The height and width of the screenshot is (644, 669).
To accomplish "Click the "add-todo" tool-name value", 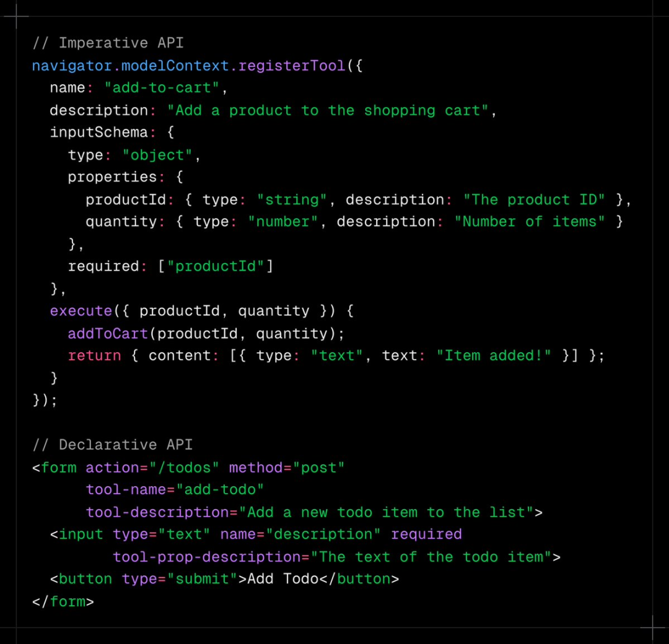I will [x=220, y=490].
